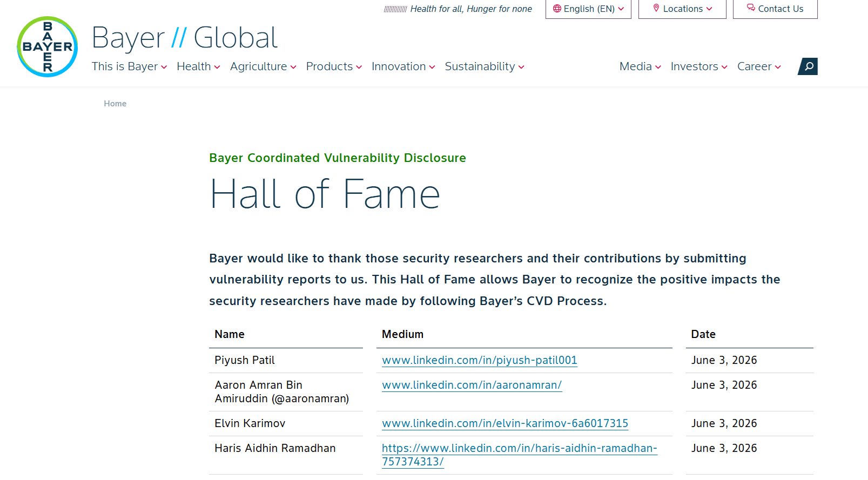This screenshot has height=480, width=868.
Task: Open the search magnifier icon
Action: click(808, 66)
